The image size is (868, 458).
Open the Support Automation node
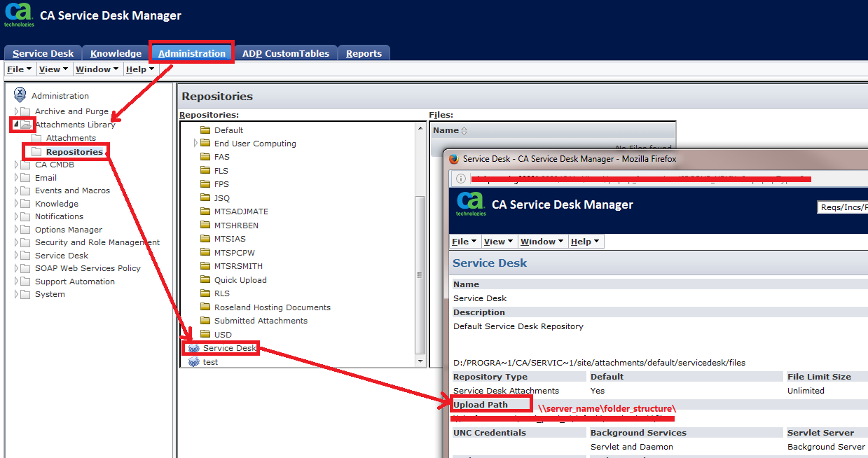[x=75, y=282]
